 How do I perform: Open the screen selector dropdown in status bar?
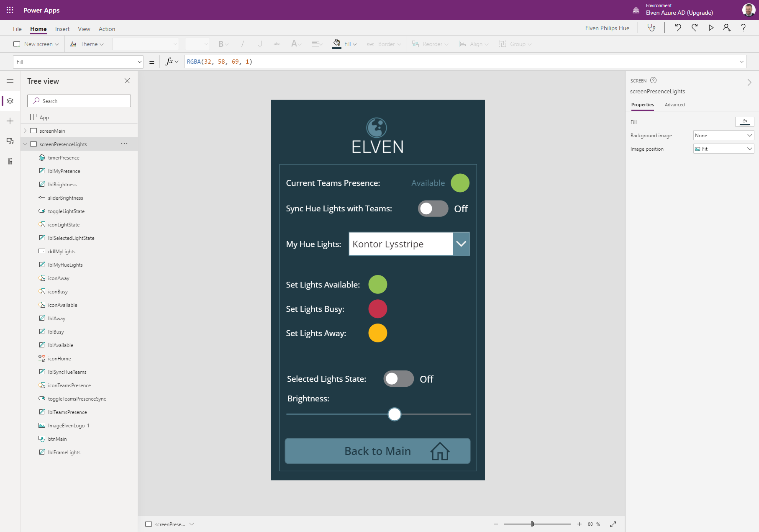[x=192, y=524]
